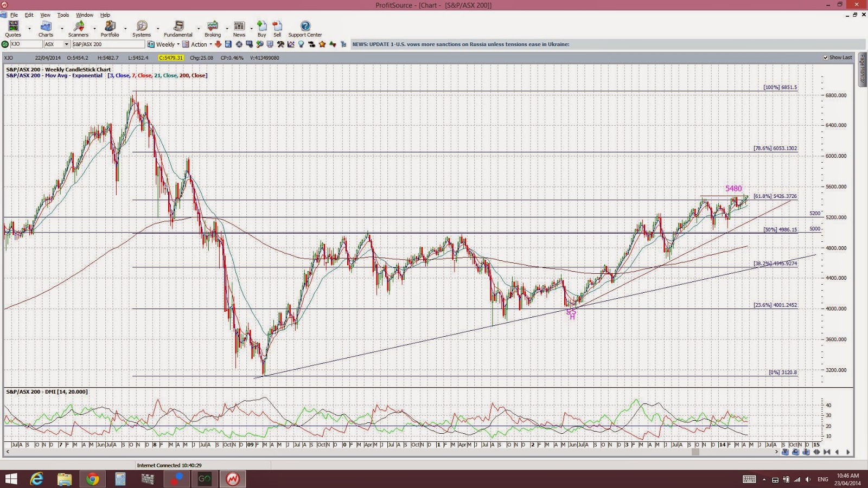The image size is (868, 488).
Task: Click the Sell icon
Action: (x=277, y=29)
